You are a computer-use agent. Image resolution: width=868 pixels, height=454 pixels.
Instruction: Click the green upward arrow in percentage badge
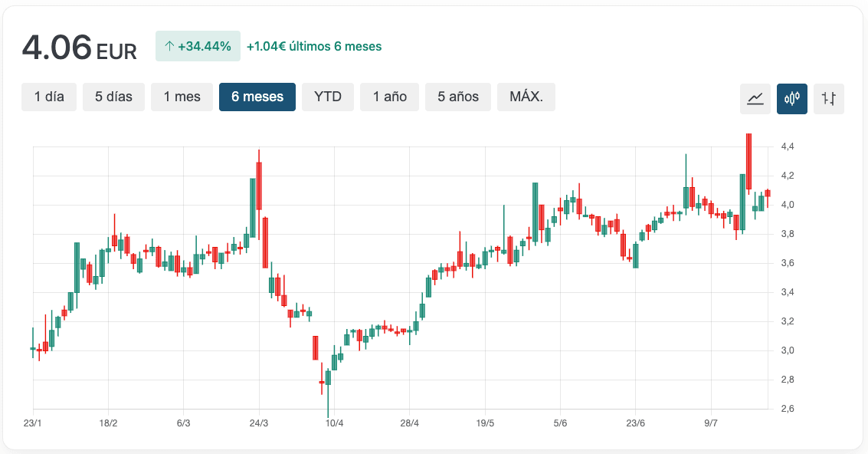pyautogui.click(x=169, y=46)
